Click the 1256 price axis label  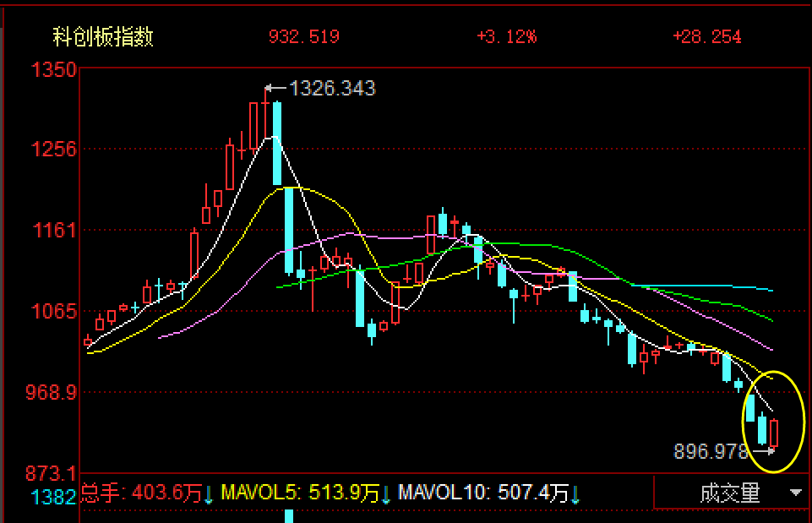pos(54,150)
